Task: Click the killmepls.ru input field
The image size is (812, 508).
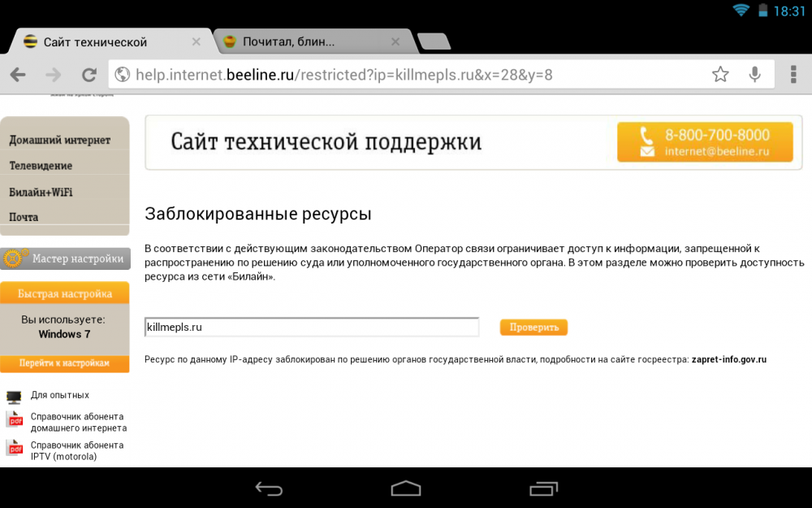Action: click(x=312, y=327)
